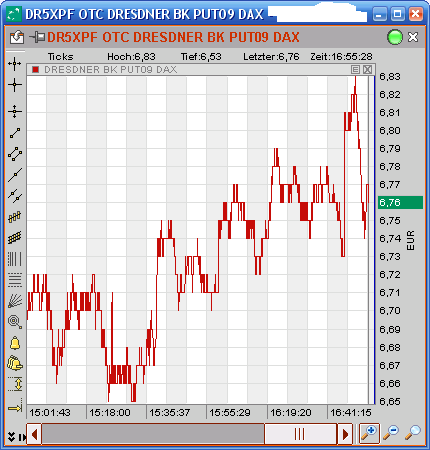430x450 pixels.
Task: Click the 15:18:00 time axis label
Action: point(110,413)
